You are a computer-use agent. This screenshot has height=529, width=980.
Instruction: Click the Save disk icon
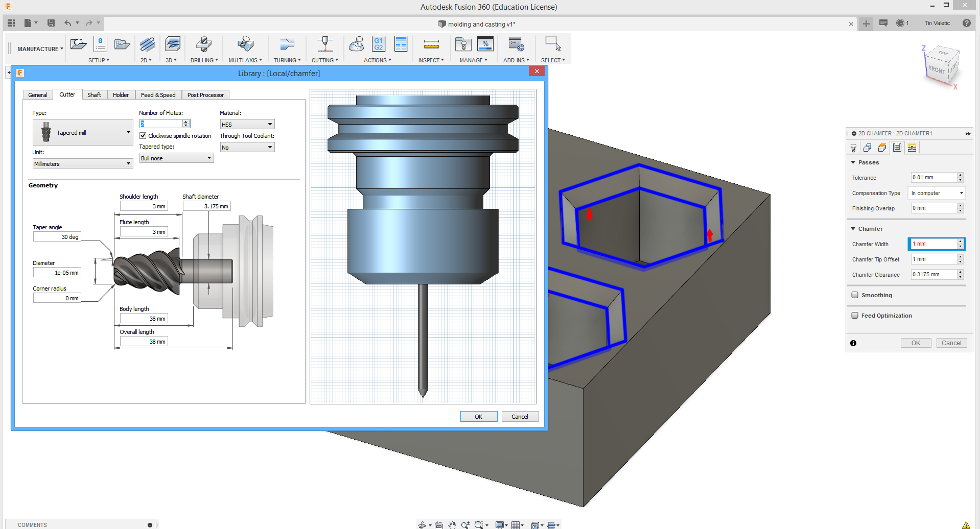click(51, 23)
